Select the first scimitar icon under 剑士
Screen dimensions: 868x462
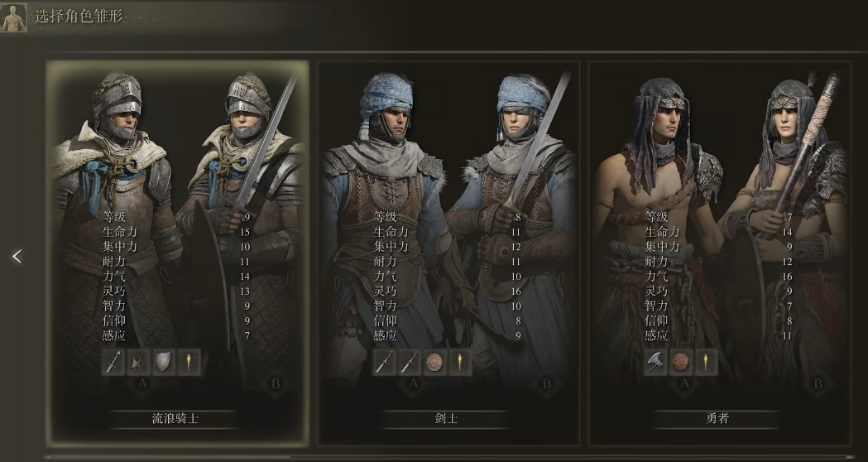(384, 363)
